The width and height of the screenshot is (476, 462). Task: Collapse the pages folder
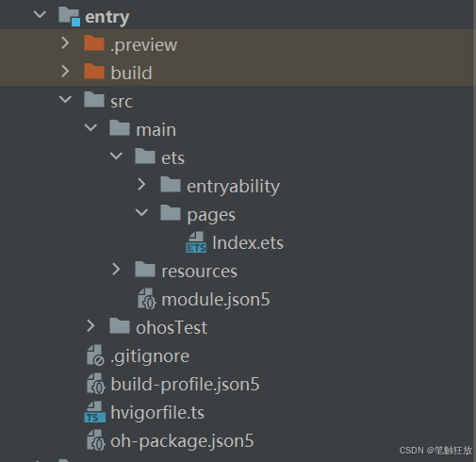pyautogui.click(x=141, y=212)
